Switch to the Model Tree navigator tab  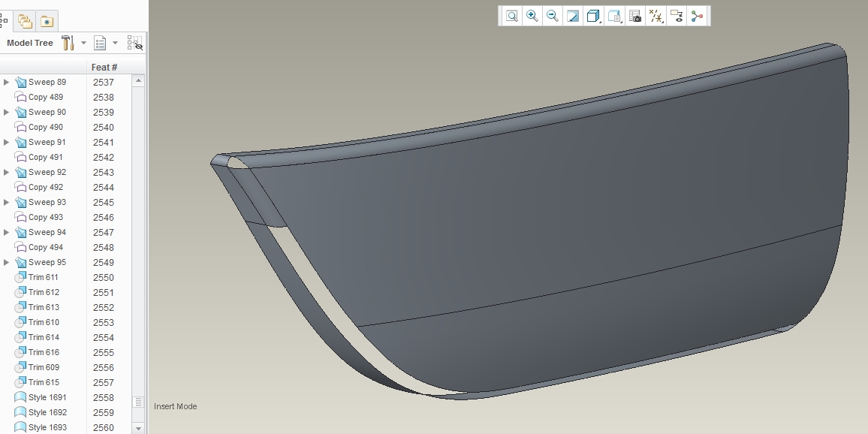point(4,21)
